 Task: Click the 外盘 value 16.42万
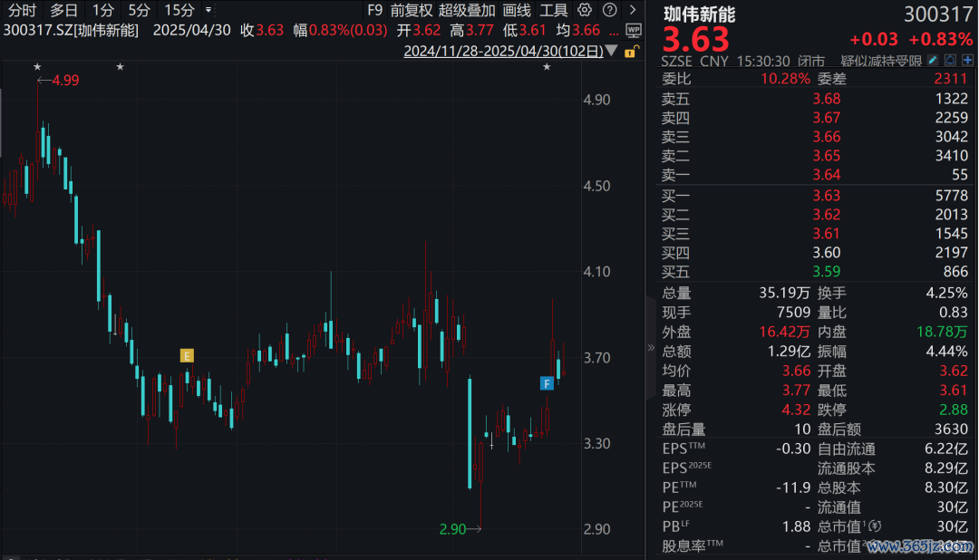(784, 333)
